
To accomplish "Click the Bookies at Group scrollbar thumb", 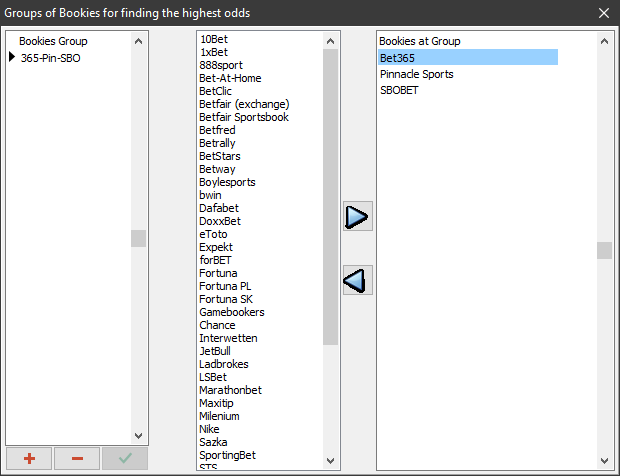I will point(605,250).
